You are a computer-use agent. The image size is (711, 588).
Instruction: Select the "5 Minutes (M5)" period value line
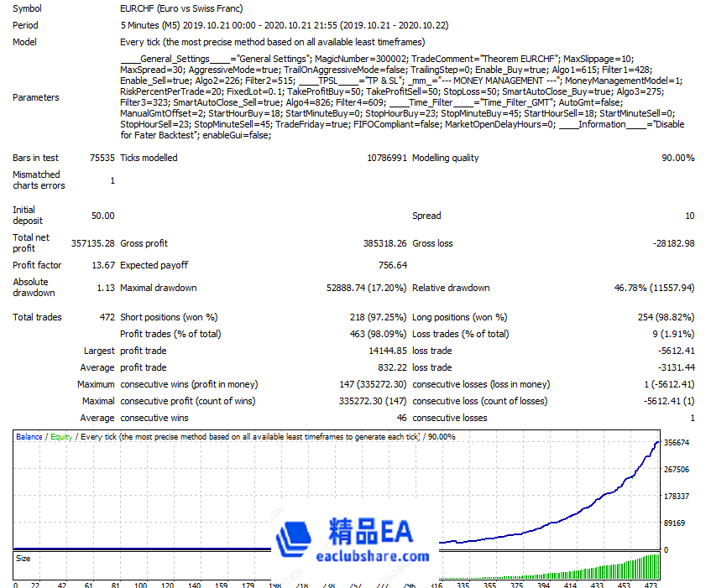click(x=285, y=25)
